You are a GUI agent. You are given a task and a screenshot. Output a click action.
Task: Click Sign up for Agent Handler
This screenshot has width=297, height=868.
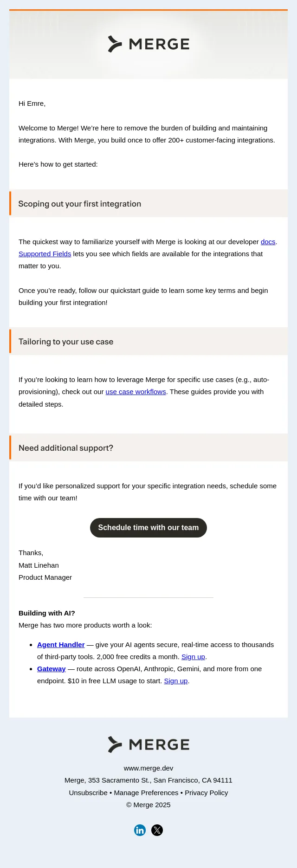(193, 657)
